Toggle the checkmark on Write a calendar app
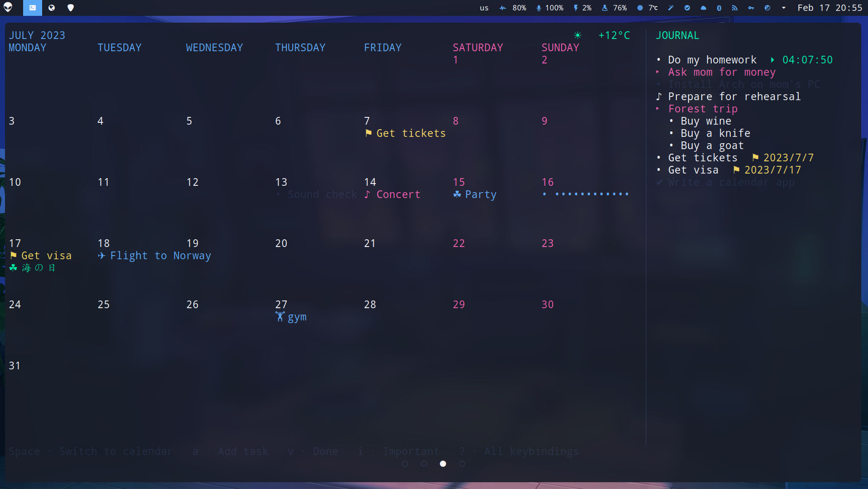The height and width of the screenshot is (489, 868). [x=660, y=182]
